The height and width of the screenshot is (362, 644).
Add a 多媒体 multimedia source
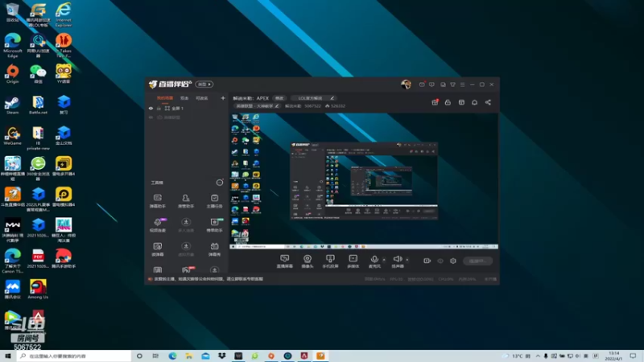coord(353,261)
